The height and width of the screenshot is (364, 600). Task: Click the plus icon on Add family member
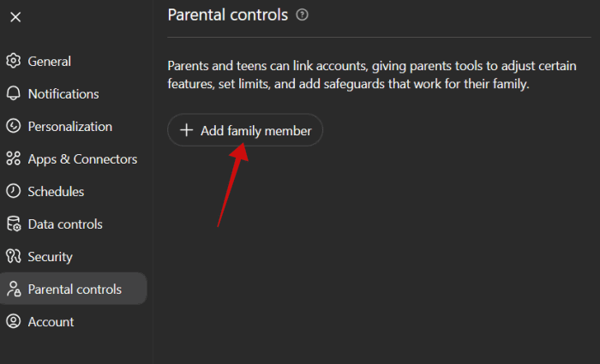click(x=186, y=130)
